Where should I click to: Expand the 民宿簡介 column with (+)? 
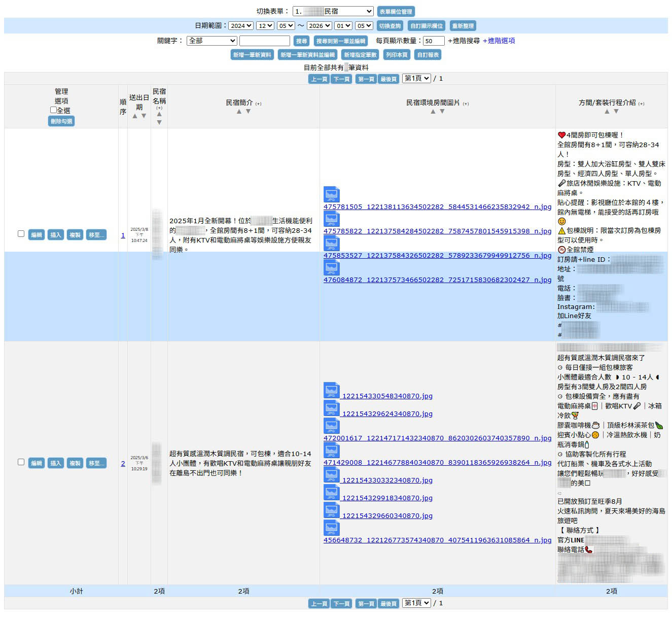(x=258, y=104)
